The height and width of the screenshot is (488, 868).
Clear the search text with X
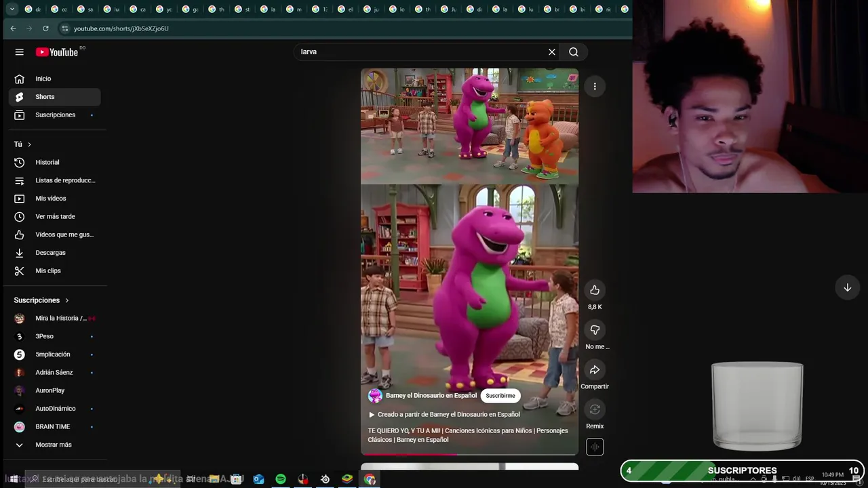tap(552, 52)
